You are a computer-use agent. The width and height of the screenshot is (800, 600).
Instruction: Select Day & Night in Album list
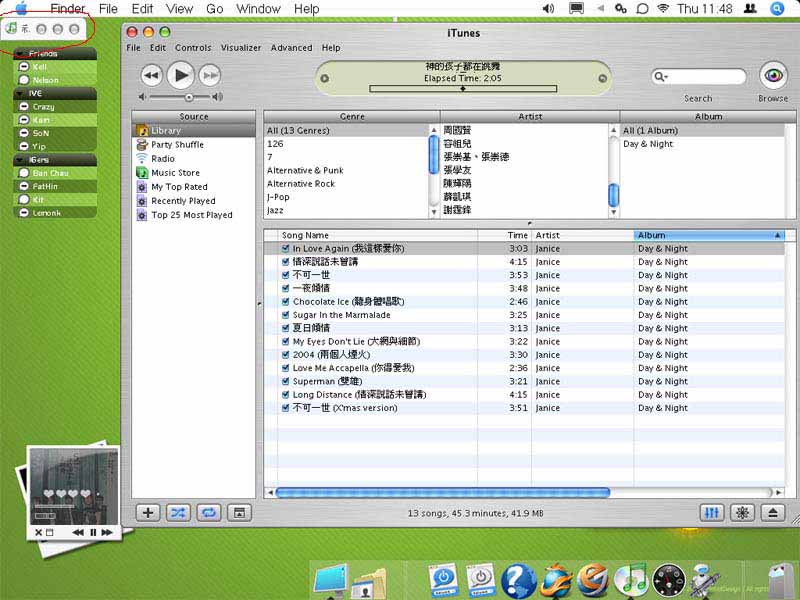pos(648,144)
